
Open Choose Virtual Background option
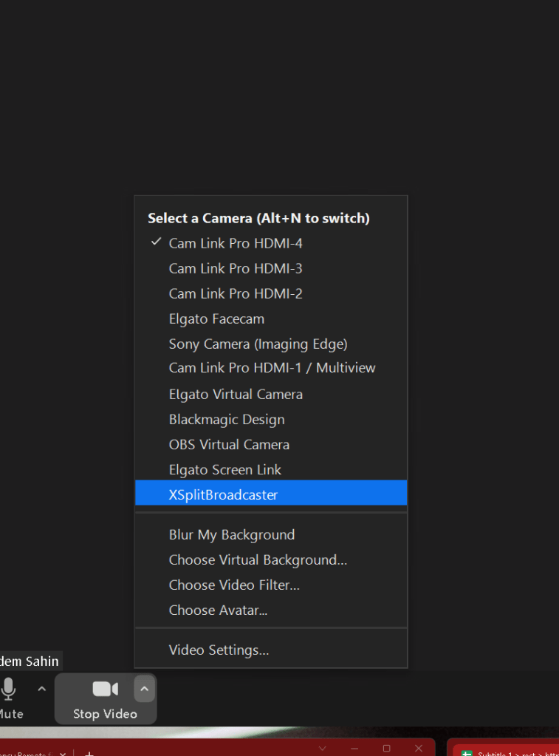[271, 559]
